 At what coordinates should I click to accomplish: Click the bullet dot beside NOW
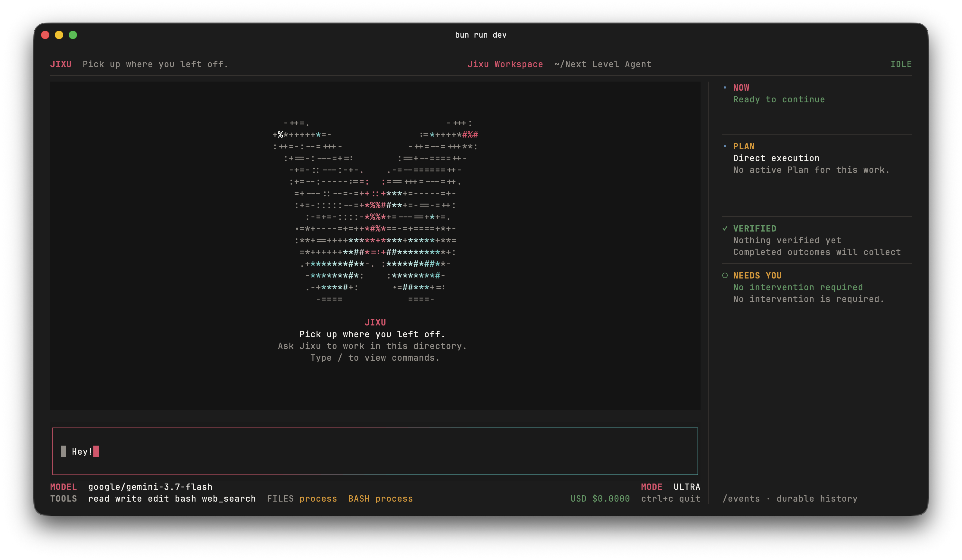(725, 88)
